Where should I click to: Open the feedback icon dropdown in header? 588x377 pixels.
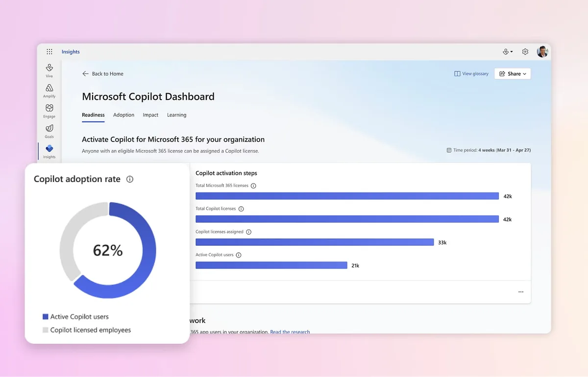(508, 52)
